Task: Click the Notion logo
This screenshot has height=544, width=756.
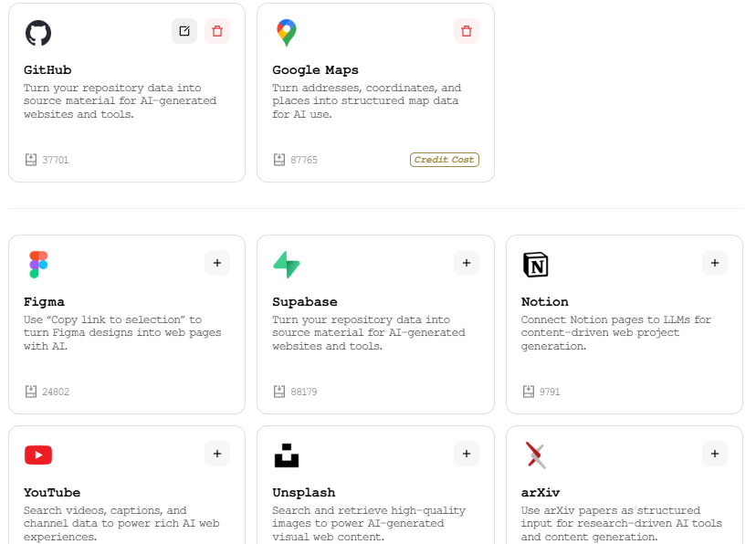Action: coord(536,265)
